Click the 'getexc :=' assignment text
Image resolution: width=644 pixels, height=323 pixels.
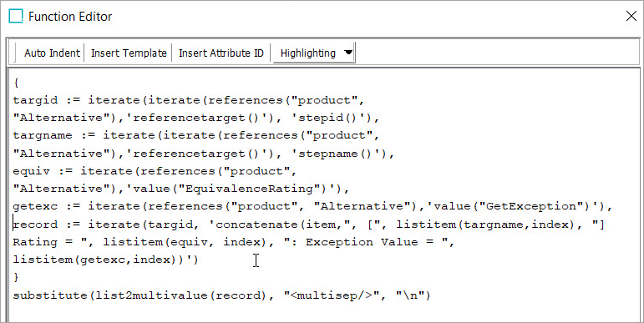coord(47,206)
